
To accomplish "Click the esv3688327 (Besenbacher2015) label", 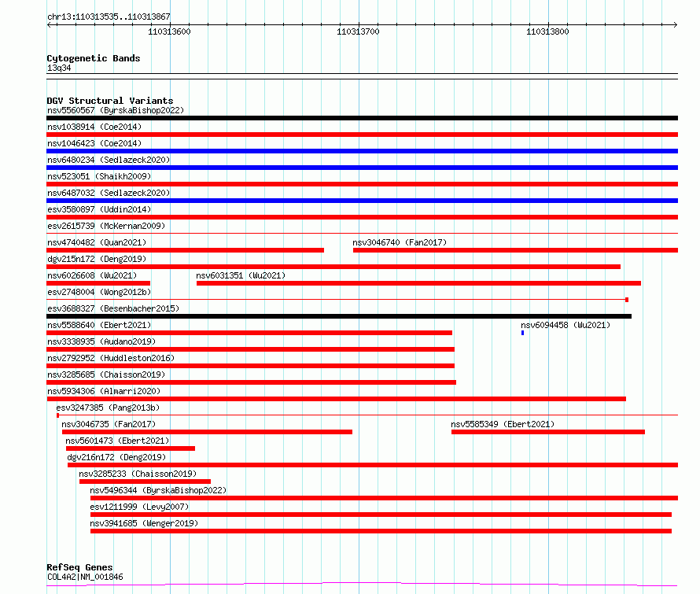I will point(113,308).
